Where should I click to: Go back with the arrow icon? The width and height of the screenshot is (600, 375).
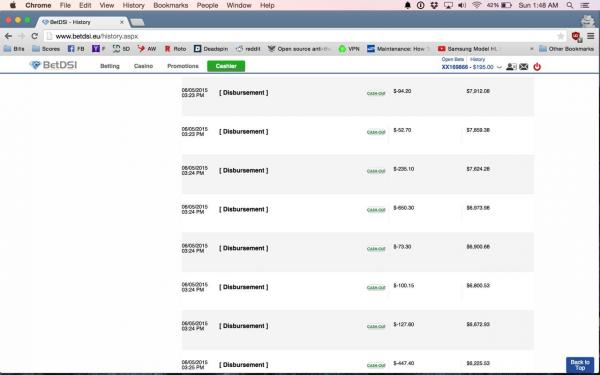pyautogui.click(x=8, y=36)
